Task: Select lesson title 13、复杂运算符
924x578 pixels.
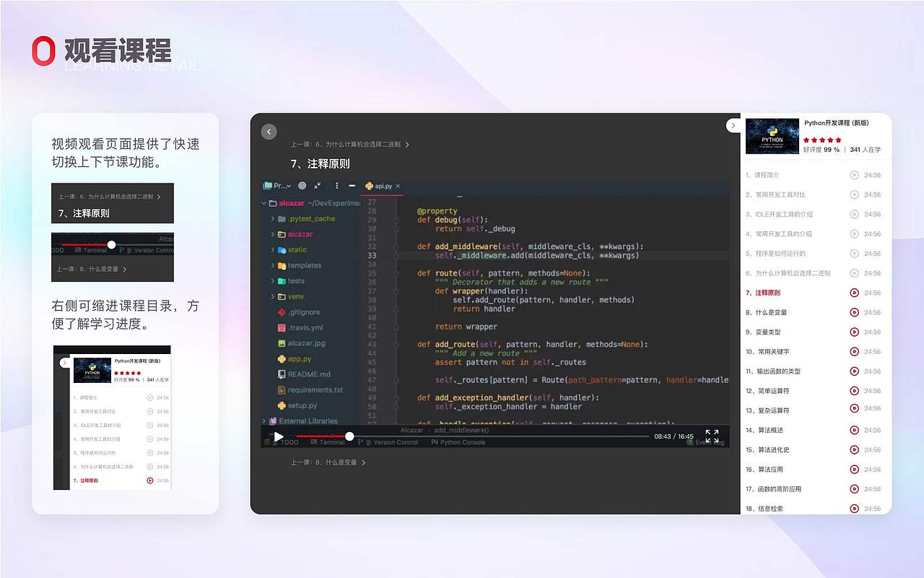Action: point(767,410)
